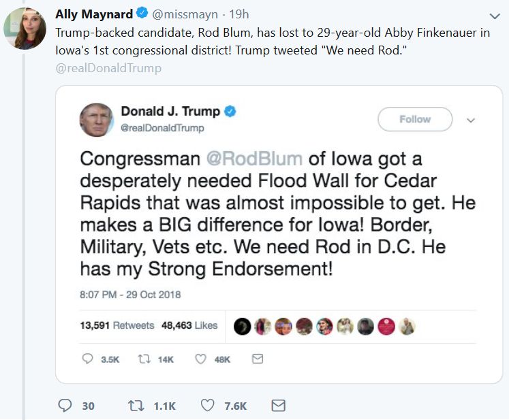This screenshot has width=509, height=420.
Task: Open the 8:07 PM - 29 Oct 2018 timestamp
Action: (130, 295)
